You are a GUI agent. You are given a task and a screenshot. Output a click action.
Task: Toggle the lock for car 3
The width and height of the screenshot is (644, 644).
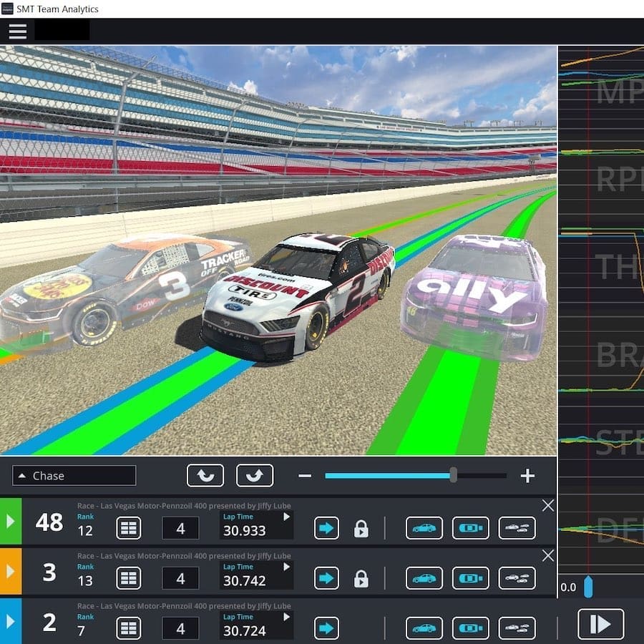coord(361,579)
